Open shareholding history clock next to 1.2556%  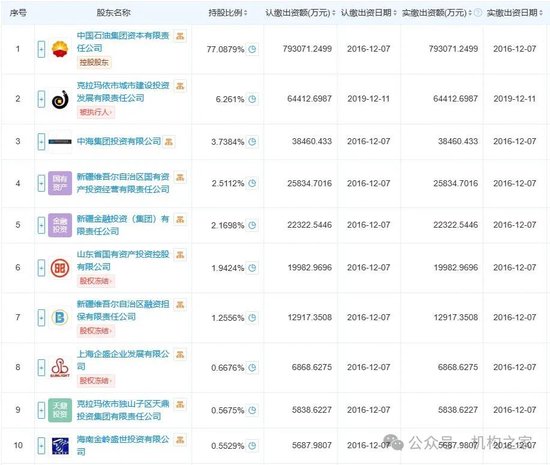pyautogui.click(x=252, y=318)
